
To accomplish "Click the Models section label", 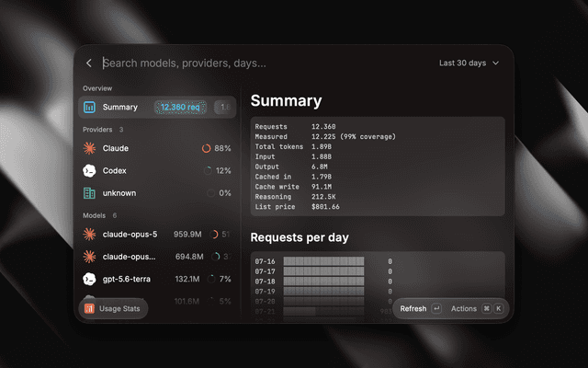I will (x=94, y=215).
